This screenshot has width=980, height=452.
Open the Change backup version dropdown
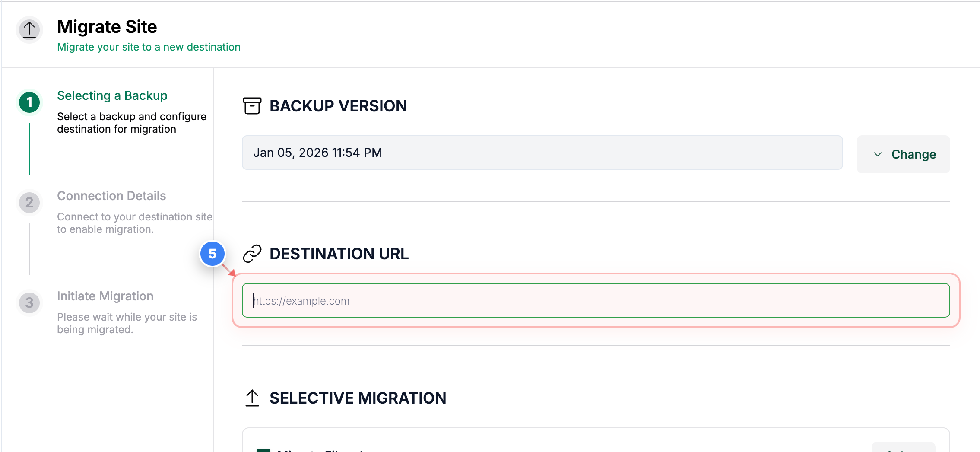point(904,154)
